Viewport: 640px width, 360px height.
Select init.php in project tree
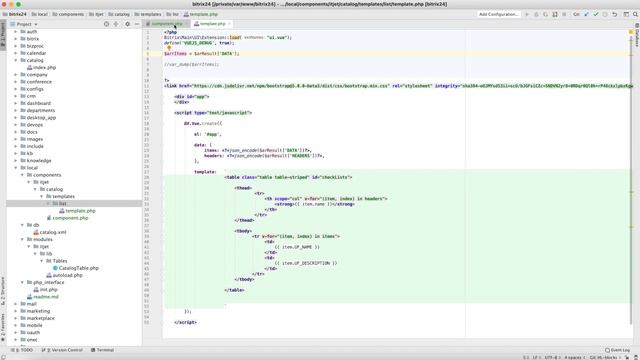tap(45, 290)
